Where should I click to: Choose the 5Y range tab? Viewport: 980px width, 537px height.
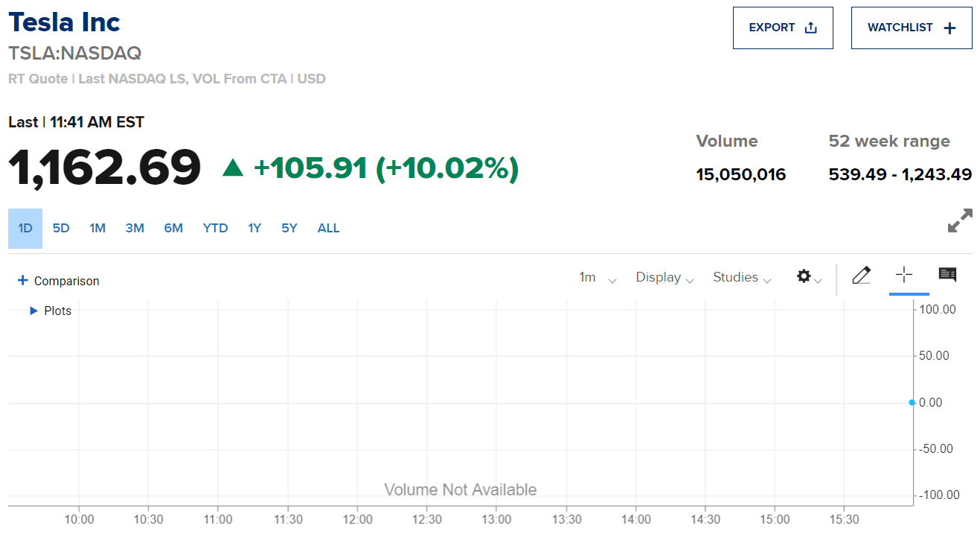tap(289, 229)
